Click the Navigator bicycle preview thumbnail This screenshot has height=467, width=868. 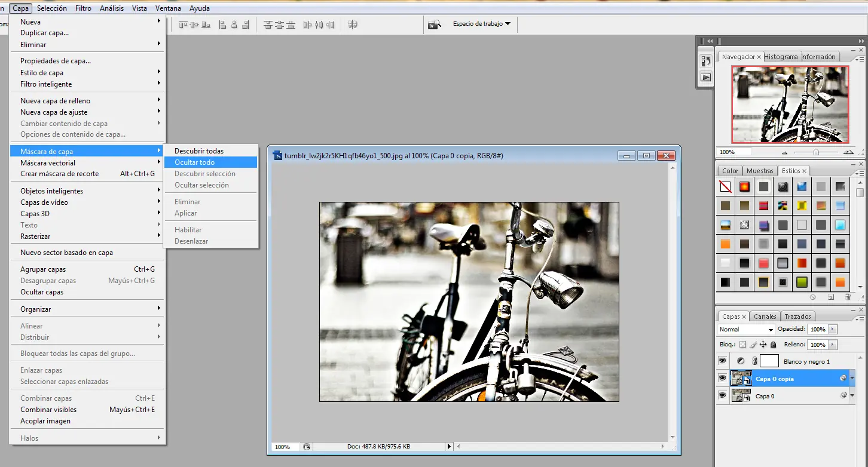pos(790,104)
